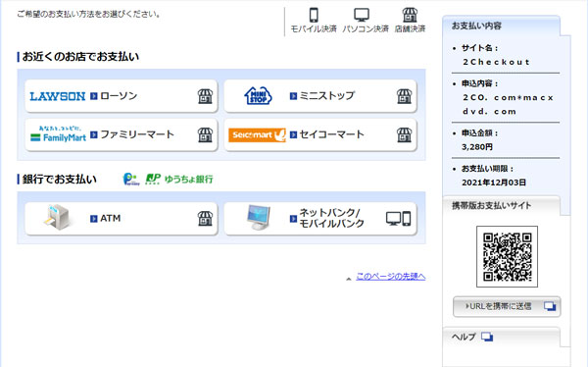This screenshot has height=367, width=588.
Task: Choose Lawson convenience store payment
Action: click(x=122, y=96)
